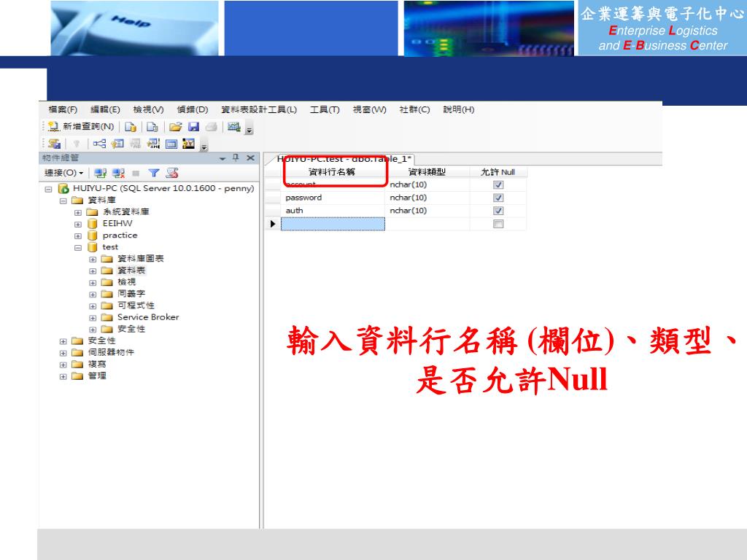
Task: Collapse the test database node
Action: point(77,248)
